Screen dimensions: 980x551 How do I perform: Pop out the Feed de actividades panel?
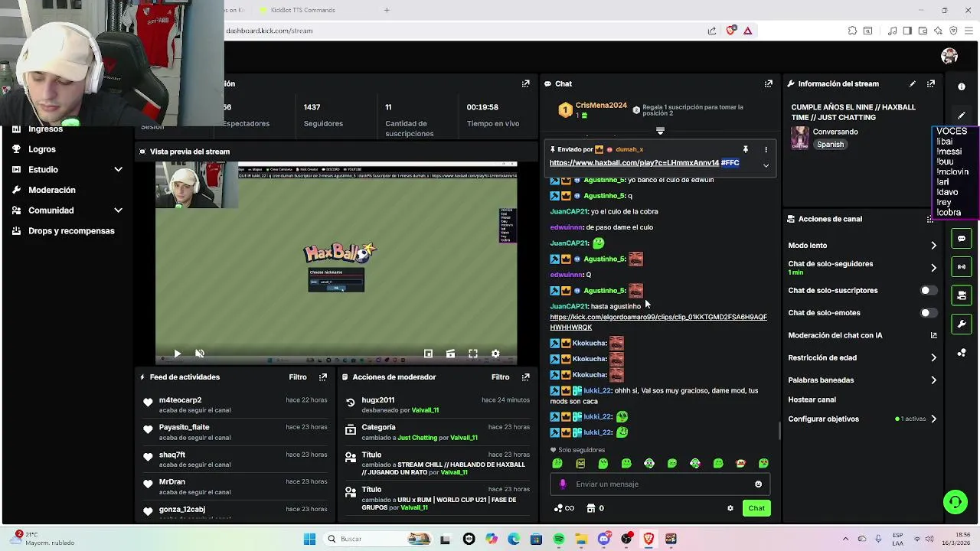322,377
